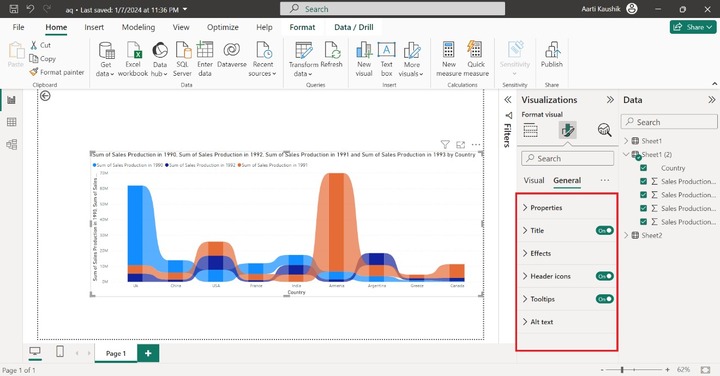720x376 pixels.
Task: Click the Copy icon in Clipboard group
Action: [x=34, y=58]
